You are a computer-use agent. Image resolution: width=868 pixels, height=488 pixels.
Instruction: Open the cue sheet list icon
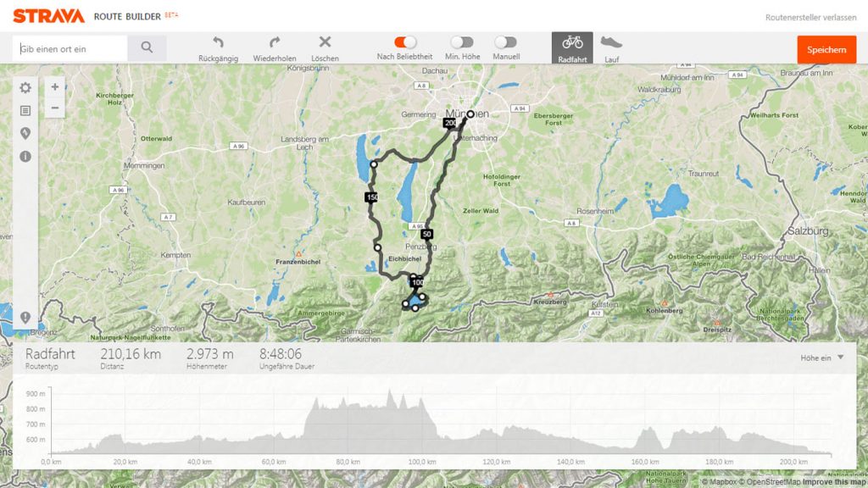(x=25, y=111)
